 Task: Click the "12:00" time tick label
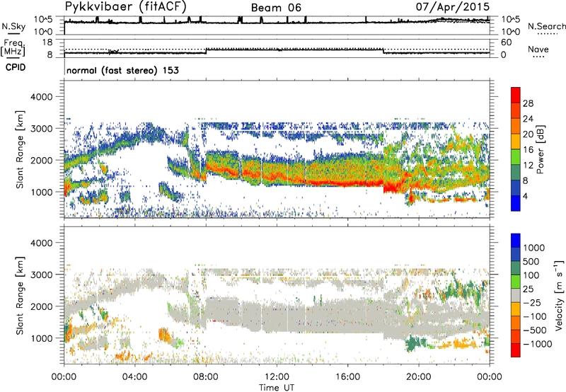pyautogui.click(x=277, y=377)
